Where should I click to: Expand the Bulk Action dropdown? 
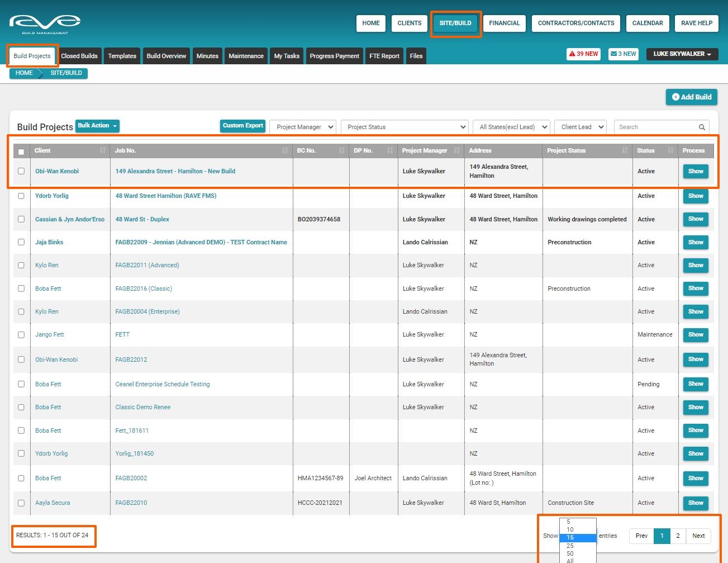[x=97, y=126]
